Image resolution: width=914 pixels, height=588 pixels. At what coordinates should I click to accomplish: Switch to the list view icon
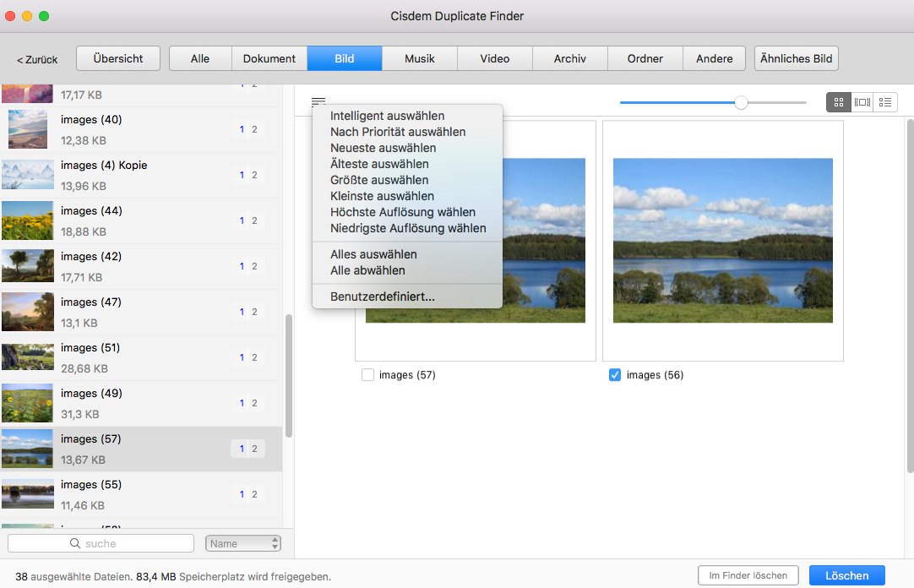coord(885,102)
